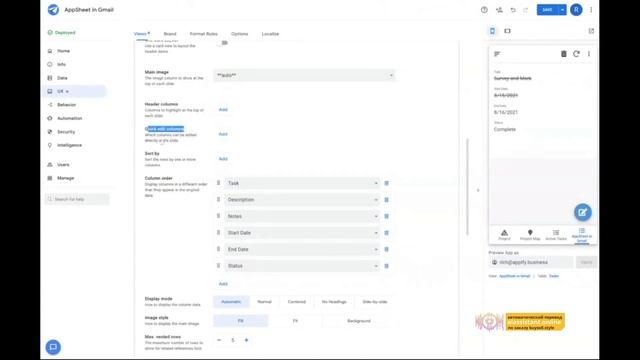Increase Max nested rows with plus button

pos(247,340)
